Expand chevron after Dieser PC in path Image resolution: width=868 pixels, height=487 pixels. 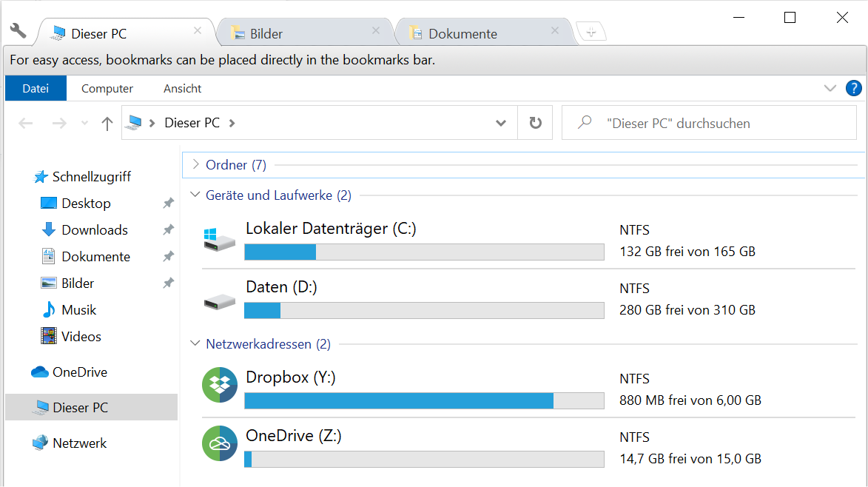coord(232,123)
